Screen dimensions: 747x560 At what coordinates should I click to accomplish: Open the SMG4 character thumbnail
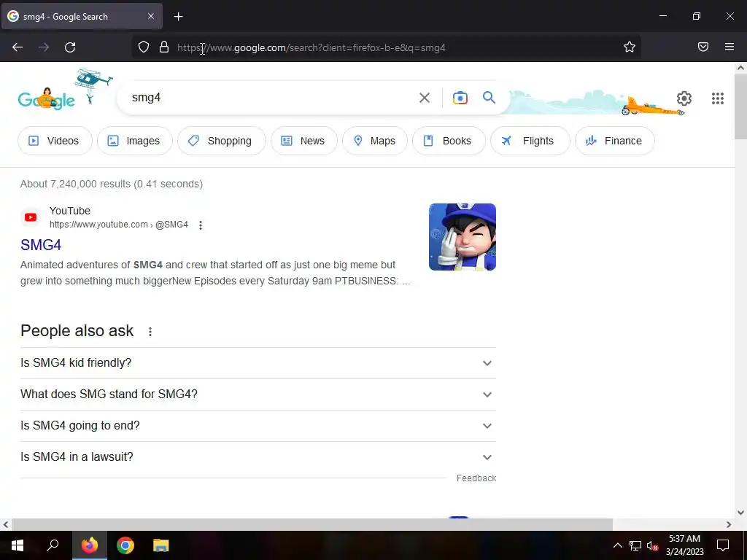coord(462,237)
